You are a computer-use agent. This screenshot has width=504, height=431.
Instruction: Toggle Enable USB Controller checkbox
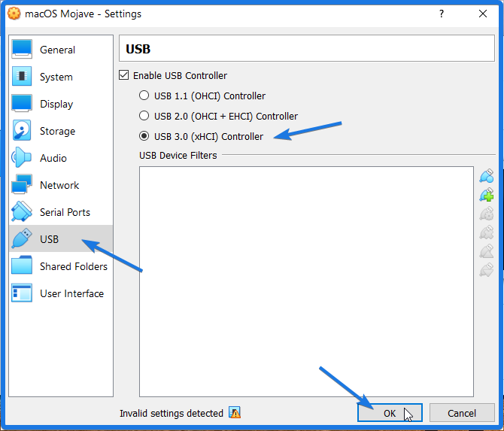coord(124,75)
